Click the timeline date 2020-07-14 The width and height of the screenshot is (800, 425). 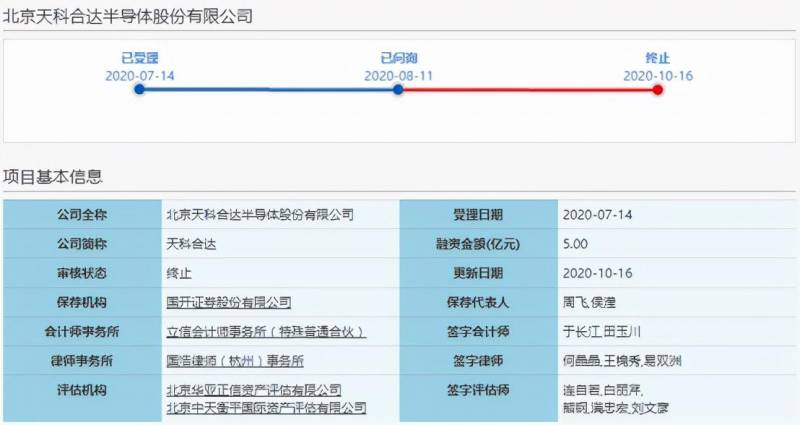140,76
